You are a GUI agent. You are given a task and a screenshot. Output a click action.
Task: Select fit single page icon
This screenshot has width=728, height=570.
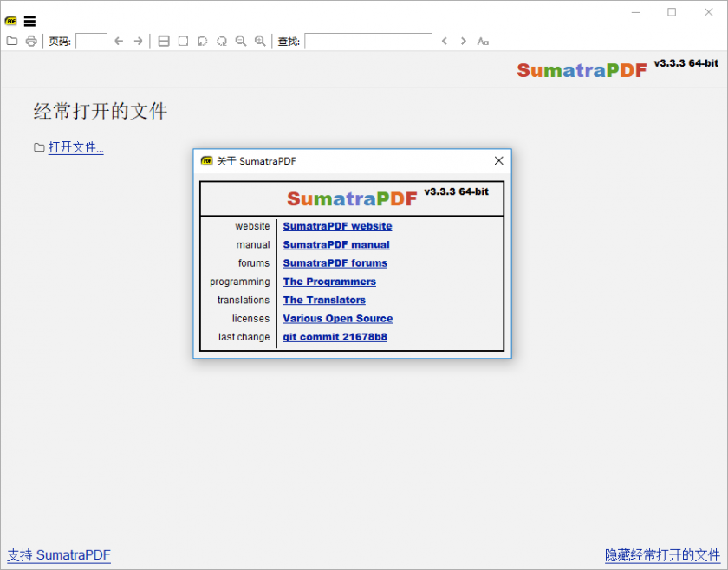click(x=184, y=41)
